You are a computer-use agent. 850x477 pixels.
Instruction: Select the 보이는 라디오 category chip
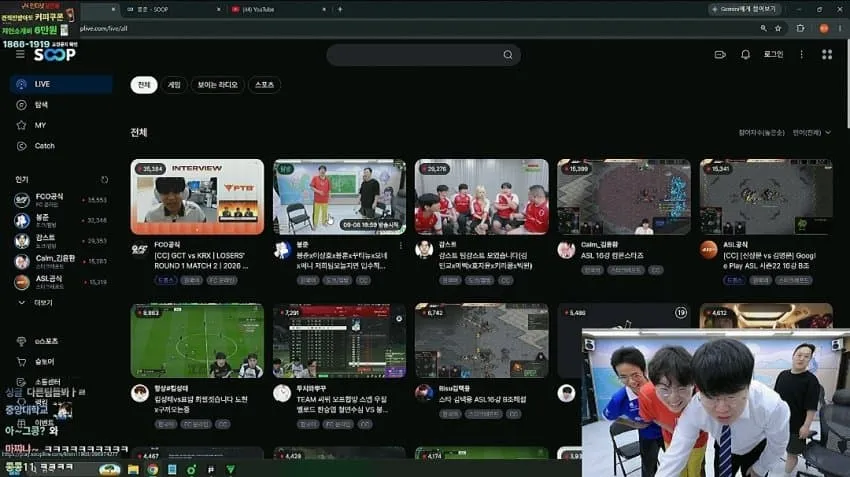coord(217,85)
